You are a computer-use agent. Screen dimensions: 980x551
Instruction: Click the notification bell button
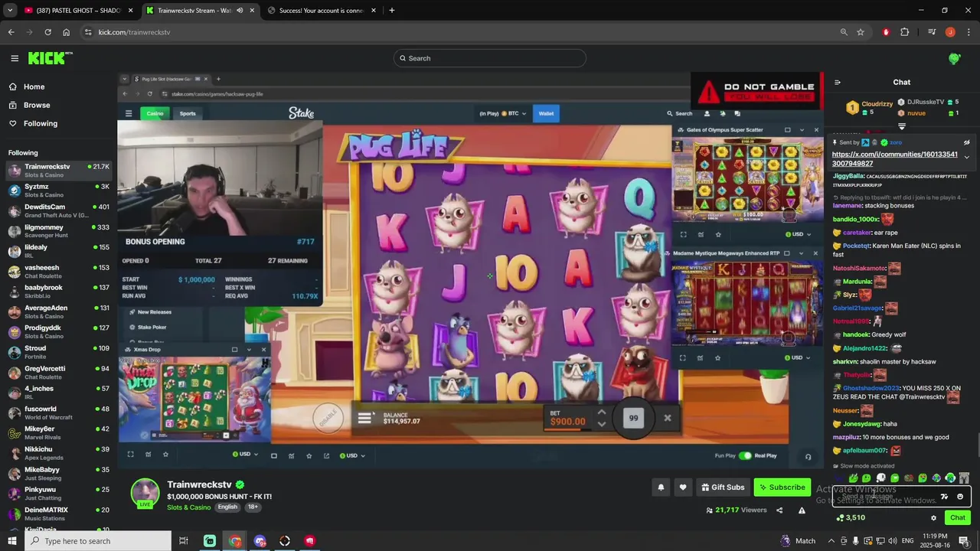(661, 487)
